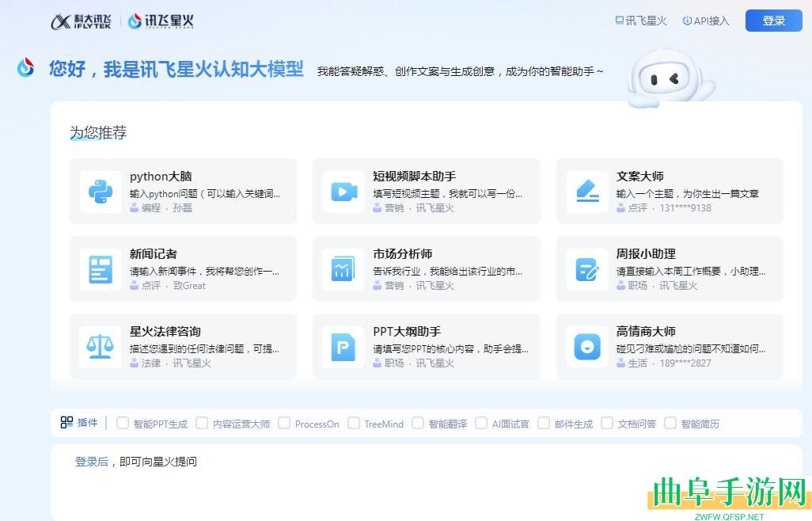The image size is (812, 521).
Task: Click the 法律 · 讯飞星火 author line
Action: pos(170,363)
